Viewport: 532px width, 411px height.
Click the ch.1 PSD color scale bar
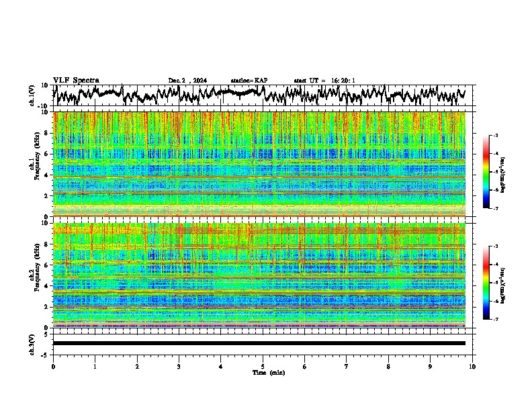pos(486,172)
